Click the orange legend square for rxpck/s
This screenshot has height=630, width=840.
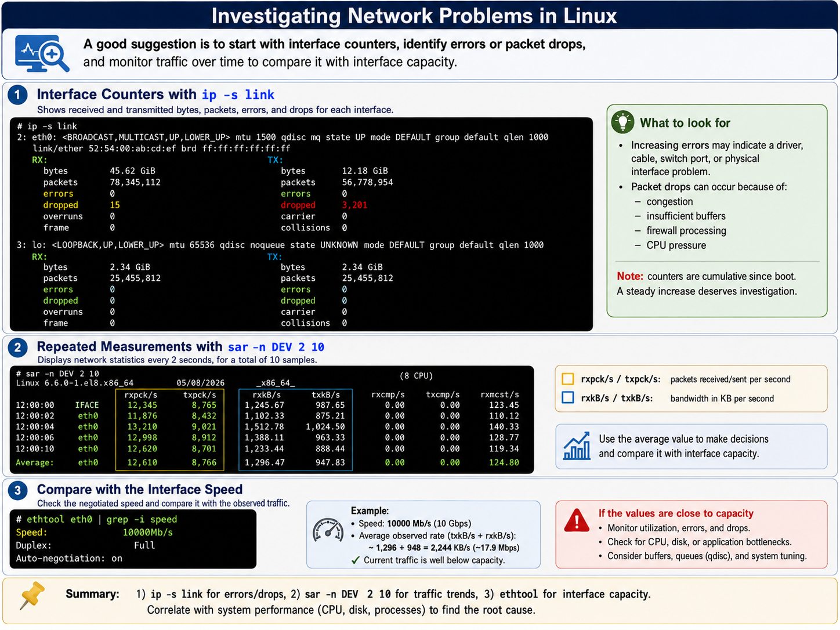click(568, 379)
